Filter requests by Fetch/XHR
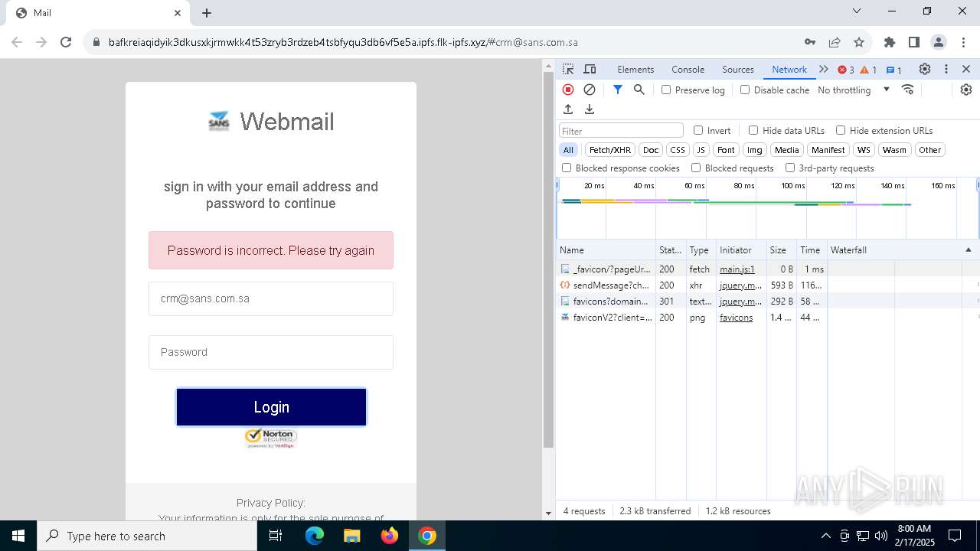This screenshot has width=980, height=551. click(x=610, y=150)
